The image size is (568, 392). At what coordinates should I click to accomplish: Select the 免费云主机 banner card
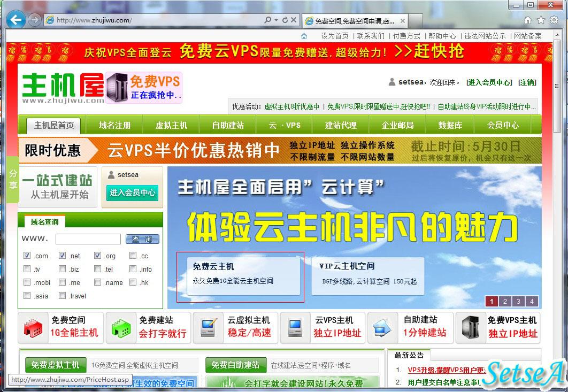243,276
